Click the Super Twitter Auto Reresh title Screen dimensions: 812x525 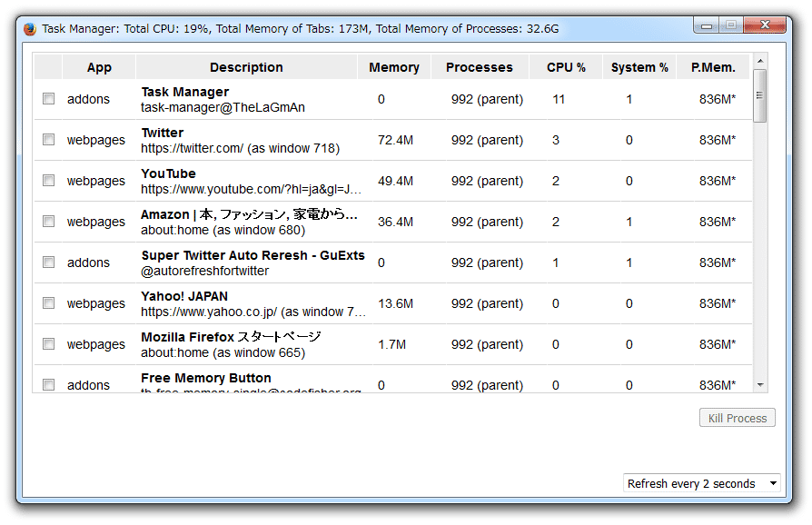point(253,255)
